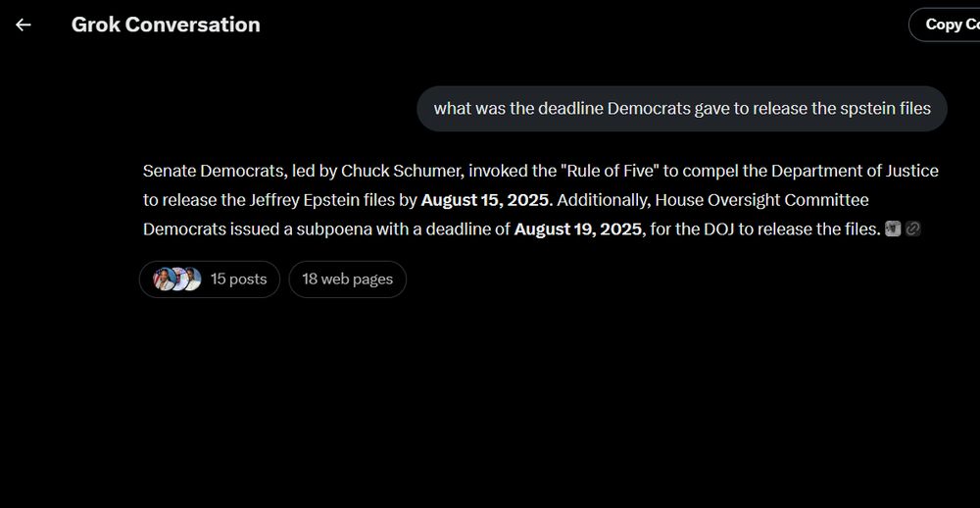Open the source thumbnail citation icon

(x=893, y=229)
